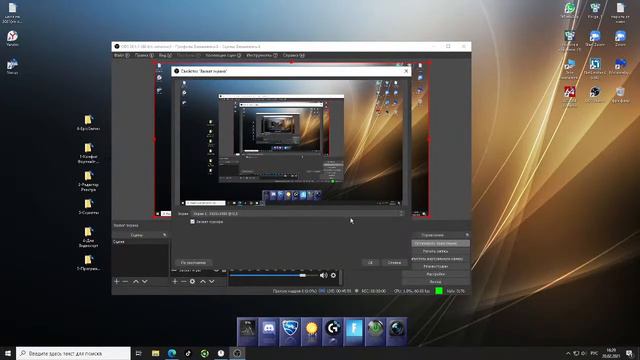This screenshot has height=360, width=640.
Task: Open Task View on the taskbar
Action: click(x=138, y=353)
